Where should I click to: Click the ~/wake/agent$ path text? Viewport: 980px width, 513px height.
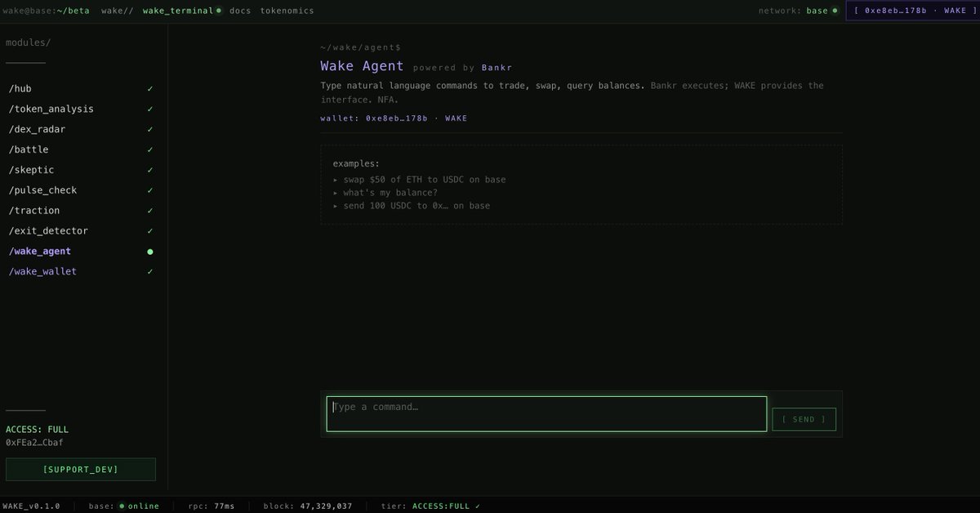point(360,48)
